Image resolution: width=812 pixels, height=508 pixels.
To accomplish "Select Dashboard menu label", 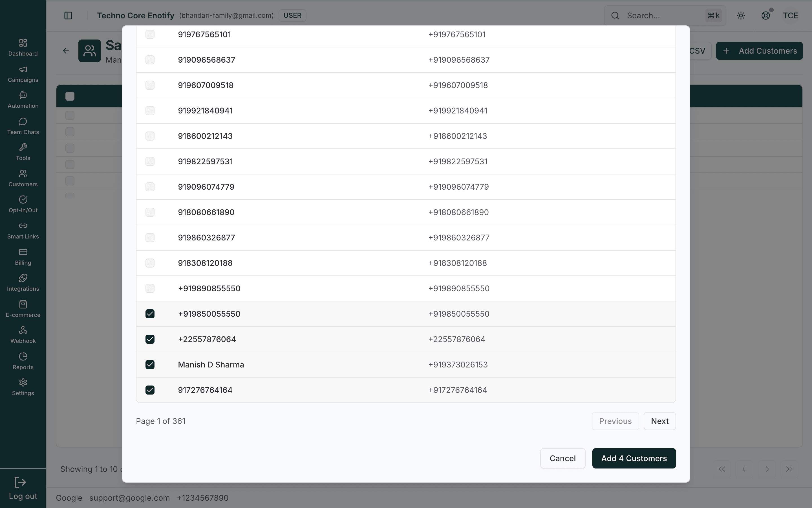I will pos(23,54).
